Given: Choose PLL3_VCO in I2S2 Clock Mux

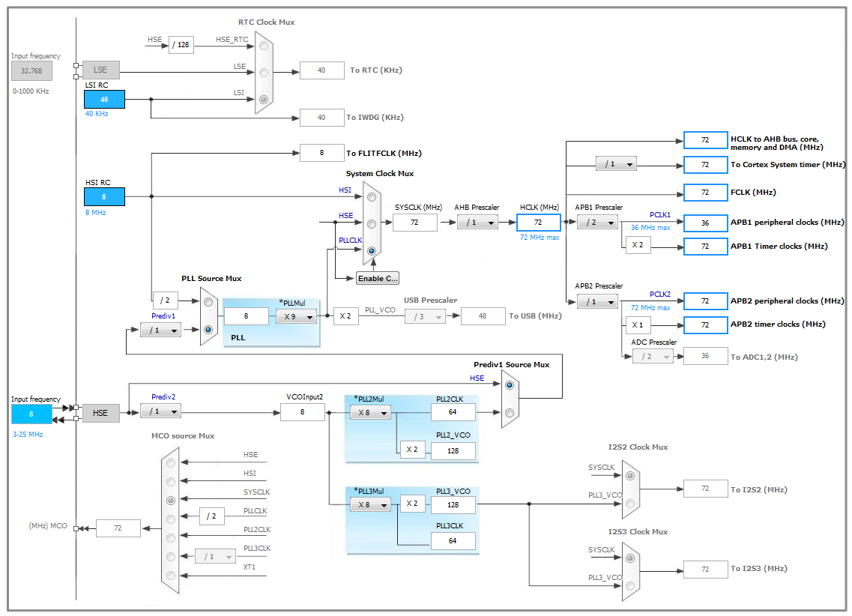Looking at the screenshot, I should coord(630,504).
